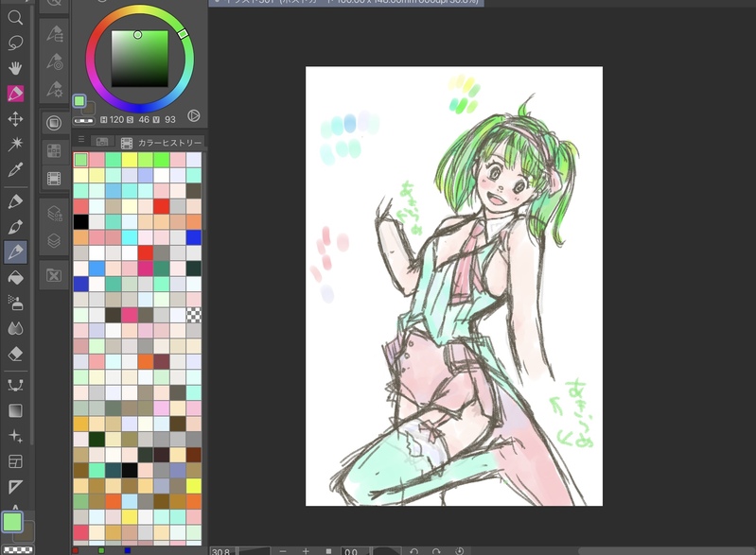Switch to the カラーヒストリー tab

(x=162, y=143)
